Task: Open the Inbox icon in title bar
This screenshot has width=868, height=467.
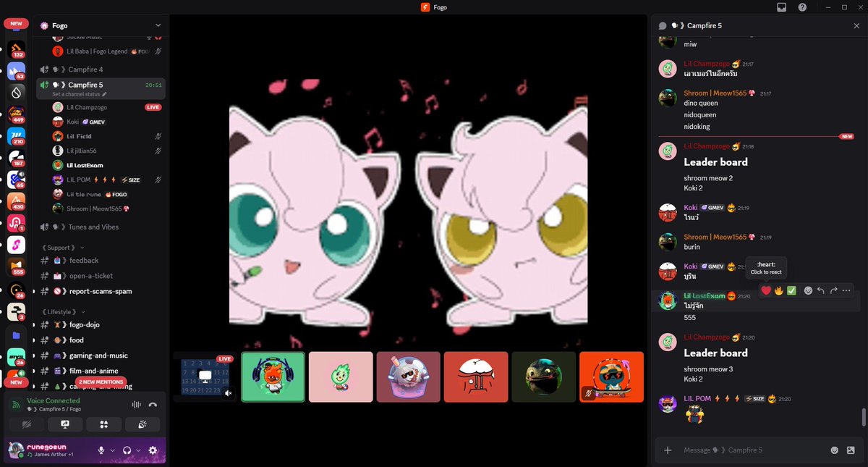Action: tap(782, 7)
